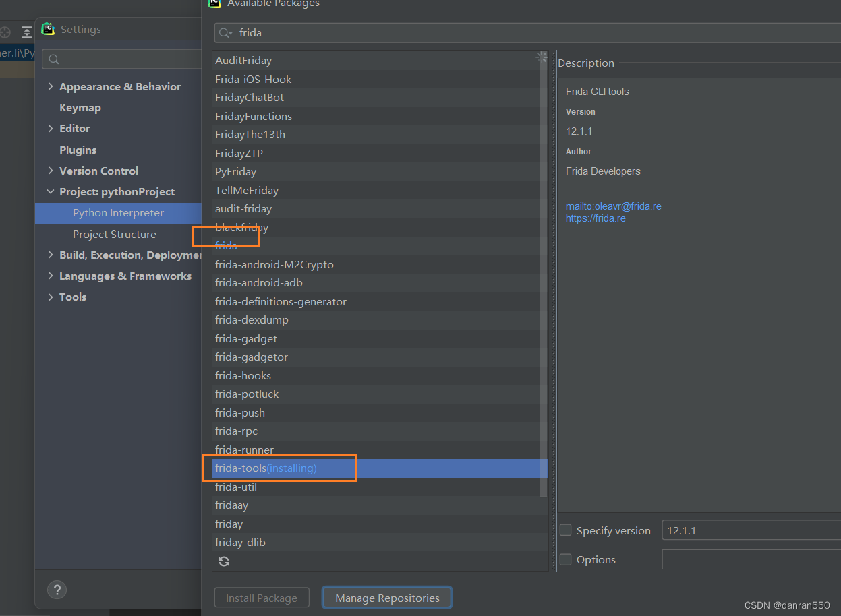
Task: Select the friday package row
Action: coord(380,524)
